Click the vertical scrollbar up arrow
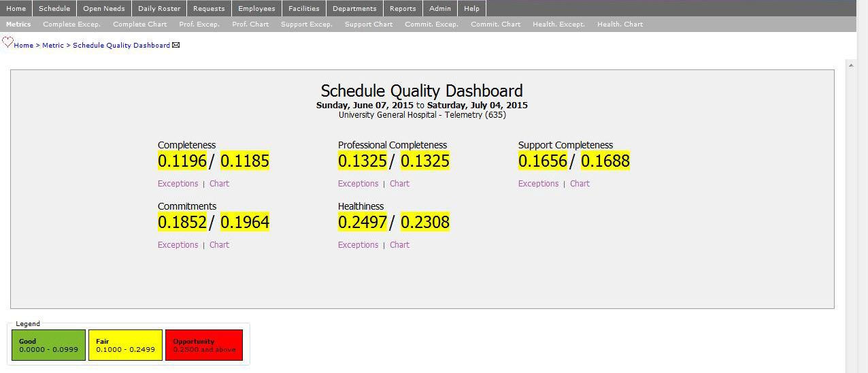 850,65
